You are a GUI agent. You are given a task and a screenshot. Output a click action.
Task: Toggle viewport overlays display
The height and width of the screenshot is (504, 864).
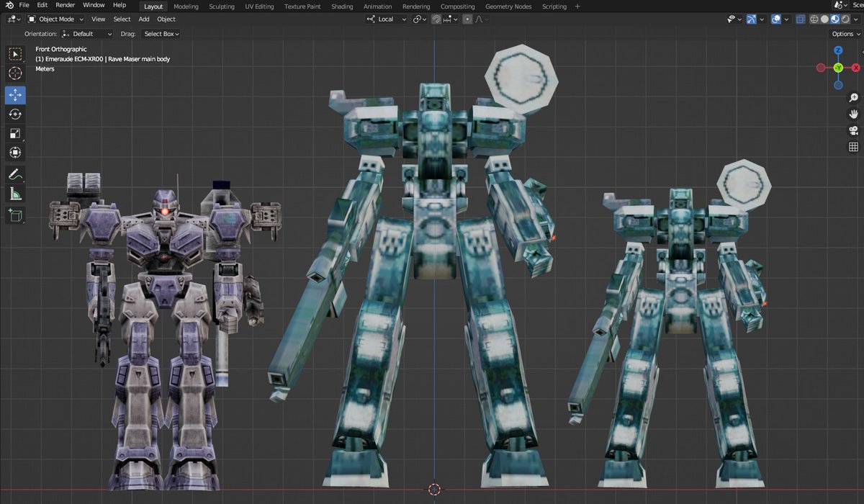[776, 19]
